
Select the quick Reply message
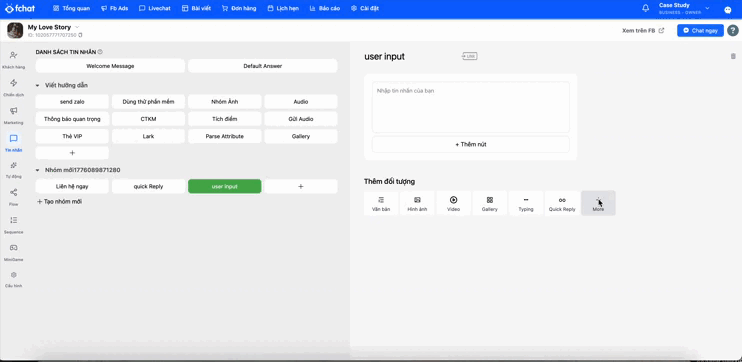pos(148,186)
